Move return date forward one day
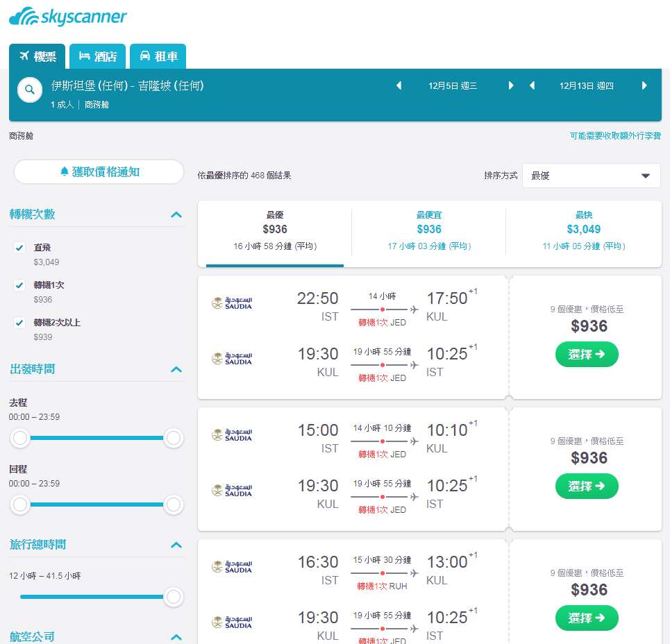The width and height of the screenshot is (670, 644). click(x=644, y=85)
